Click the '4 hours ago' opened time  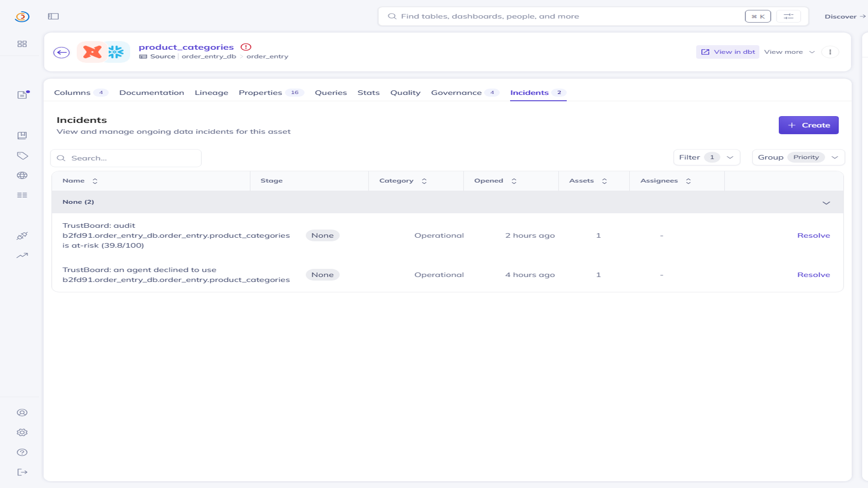530,275
